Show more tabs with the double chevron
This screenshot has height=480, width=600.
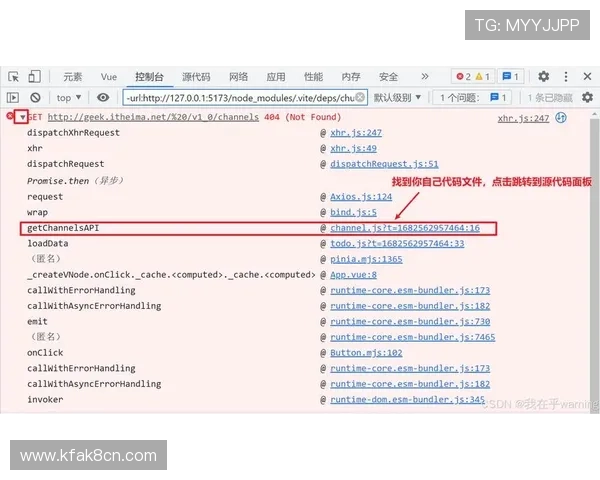tap(424, 76)
